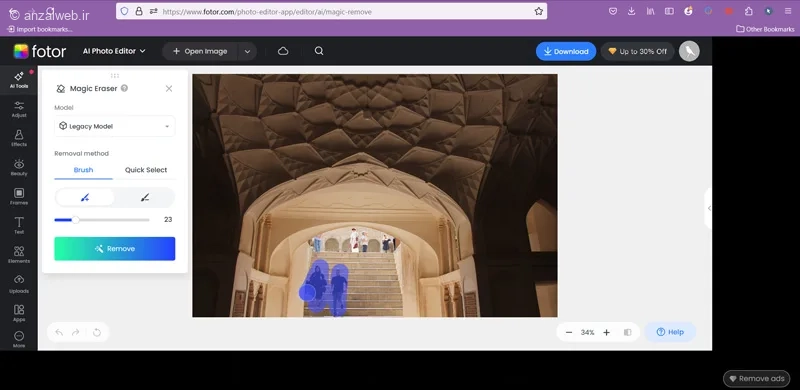Open the Adjust tools in sidebar
The image size is (800, 390).
click(19, 109)
